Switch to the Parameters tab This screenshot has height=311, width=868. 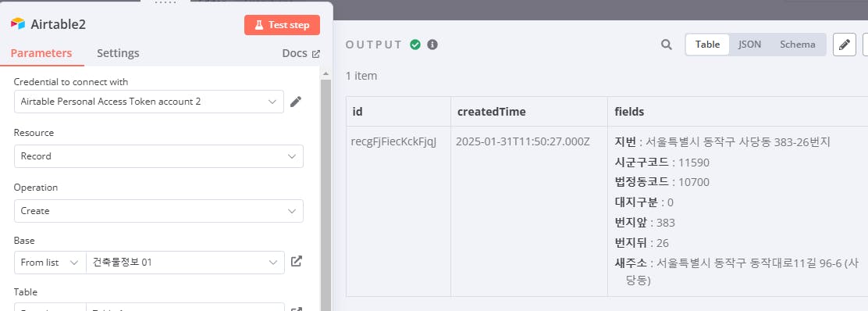[41, 53]
